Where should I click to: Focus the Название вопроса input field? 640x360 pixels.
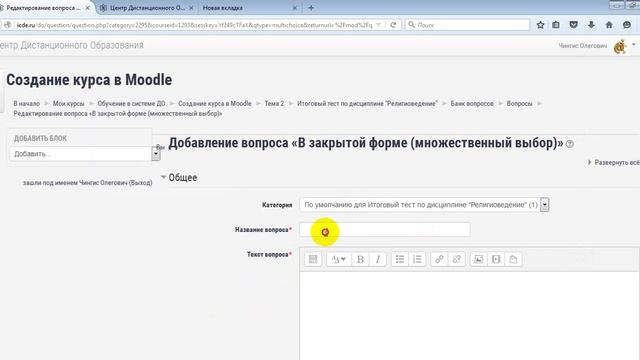[385, 229]
